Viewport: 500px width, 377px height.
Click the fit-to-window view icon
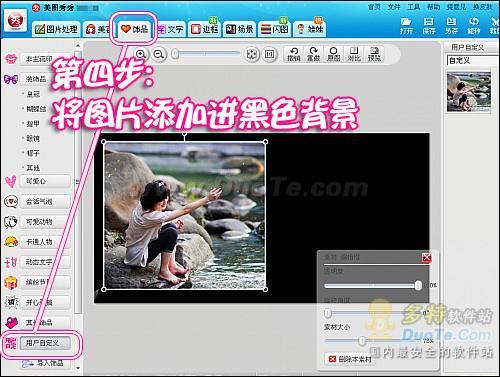coord(251,54)
